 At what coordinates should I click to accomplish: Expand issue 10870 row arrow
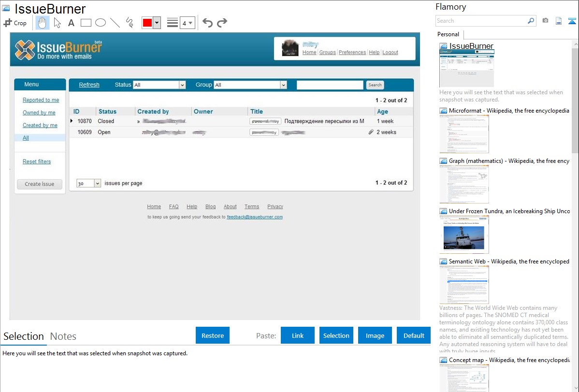point(72,121)
